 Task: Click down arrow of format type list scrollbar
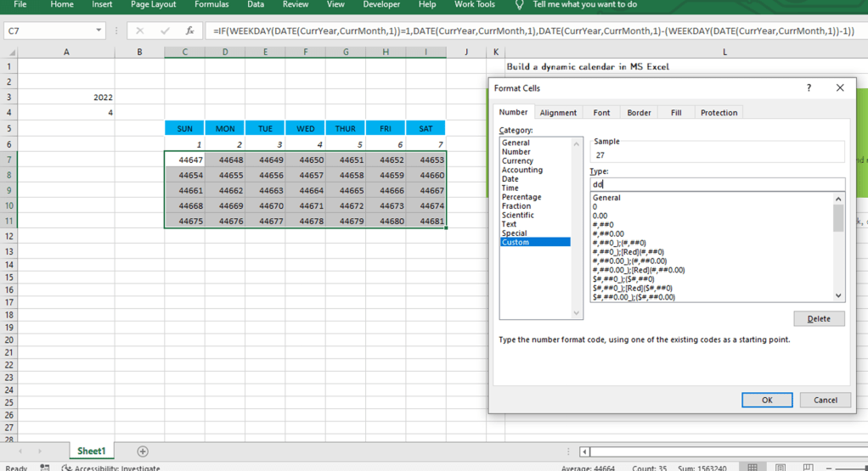(x=838, y=296)
